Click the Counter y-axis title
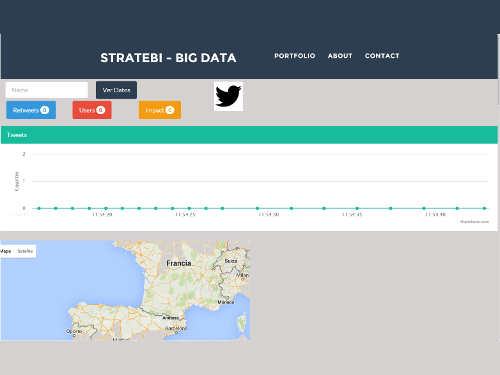Image resolution: width=500 pixels, height=375 pixels. coord(17,181)
